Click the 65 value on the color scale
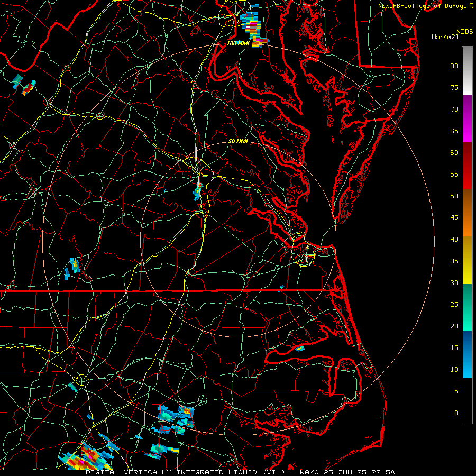Viewport: 476px width, 476px height. [454, 131]
